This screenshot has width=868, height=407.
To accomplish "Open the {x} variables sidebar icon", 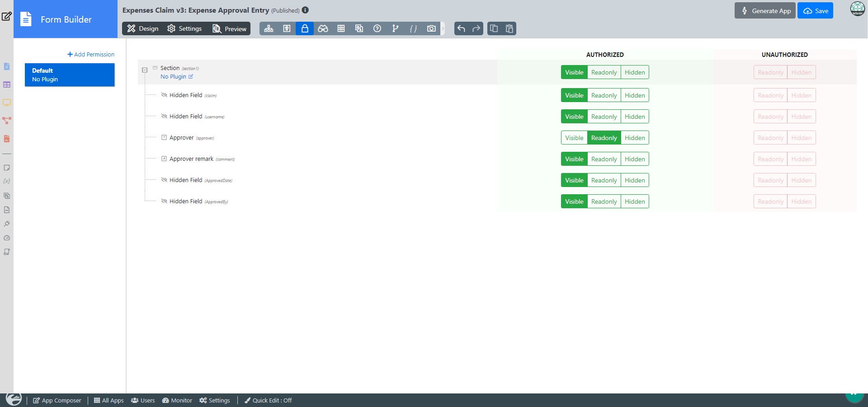I will point(7,181).
